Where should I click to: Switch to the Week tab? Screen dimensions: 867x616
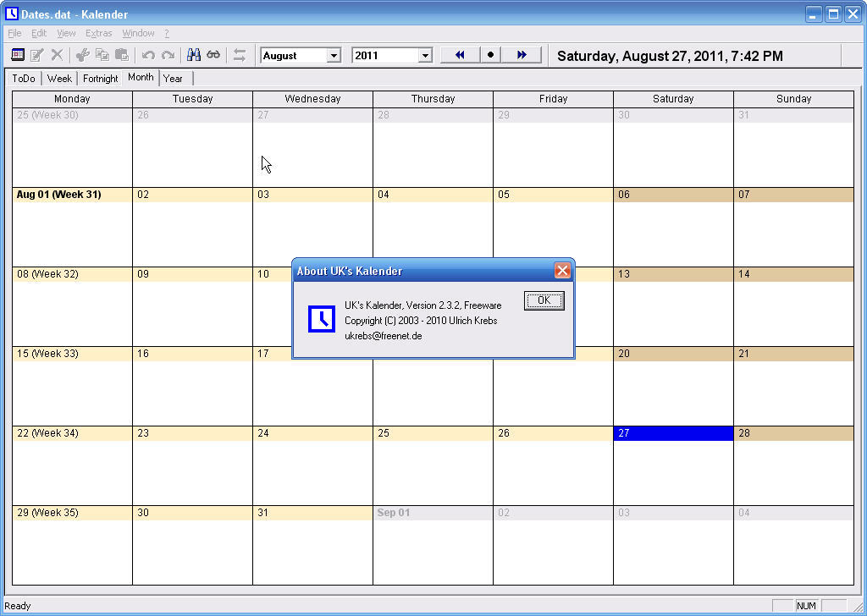pyautogui.click(x=60, y=79)
